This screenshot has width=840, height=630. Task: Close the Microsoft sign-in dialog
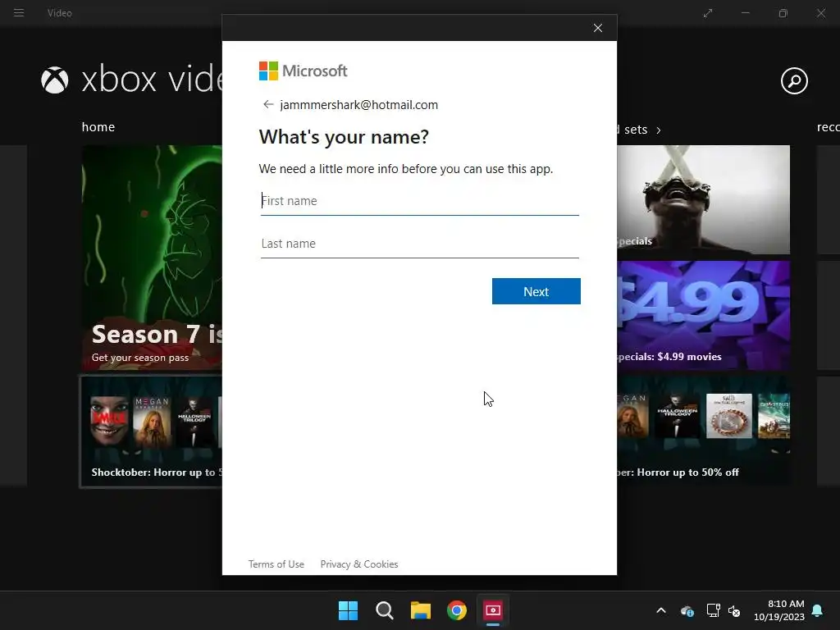click(598, 28)
